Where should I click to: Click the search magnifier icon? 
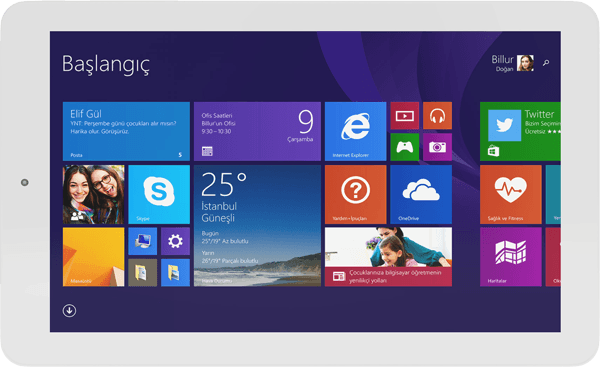546,62
